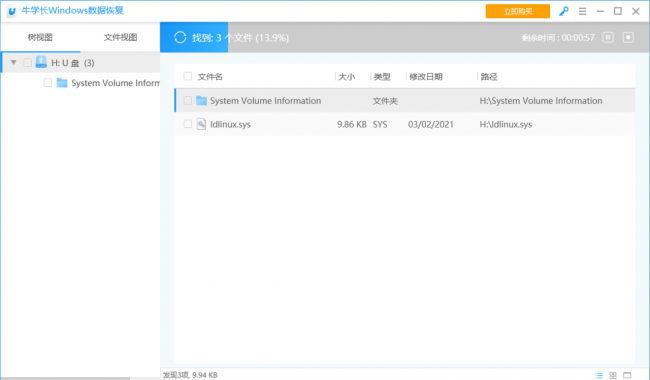Collapse the H: U disk tree node
The height and width of the screenshot is (380, 650).
[14, 63]
